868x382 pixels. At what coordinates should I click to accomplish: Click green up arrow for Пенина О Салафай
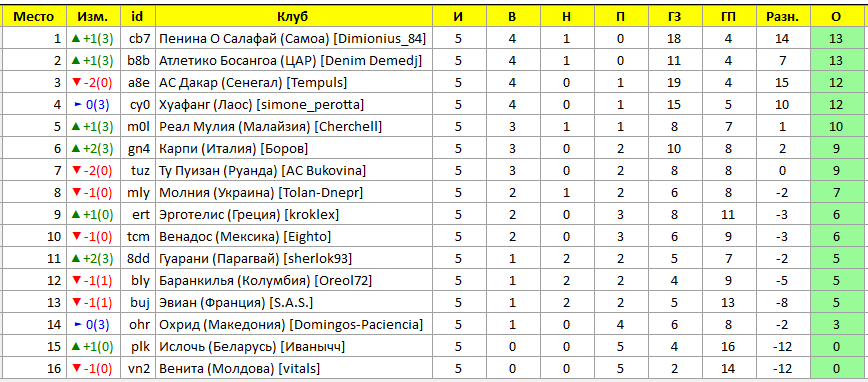click(76, 39)
